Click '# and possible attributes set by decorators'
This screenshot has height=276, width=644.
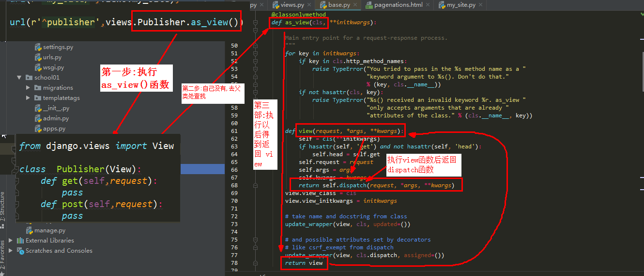[358, 240]
